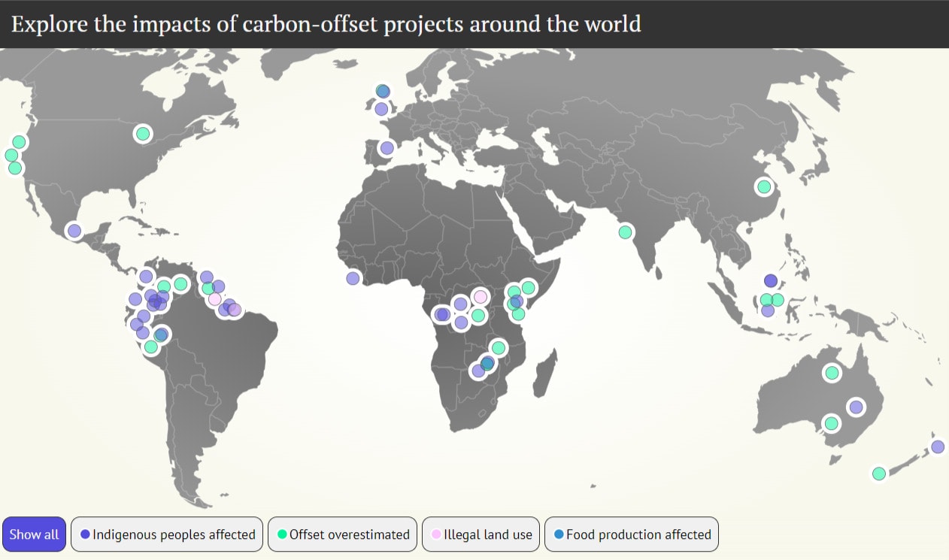
Task: Select the purple marker in southern Mexico
Action: [x=74, y=231]
